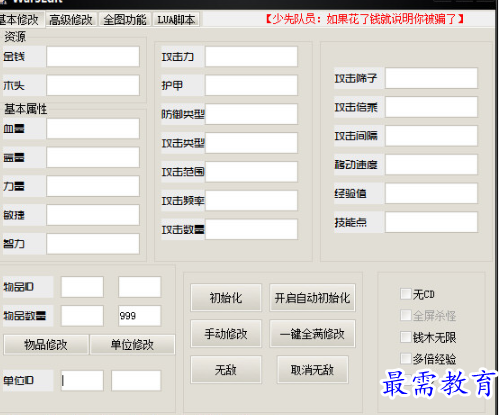The height and width of the screenshot is (415, 504).
Task: Focus the first 单位ID input box
Action: [82, 380]
